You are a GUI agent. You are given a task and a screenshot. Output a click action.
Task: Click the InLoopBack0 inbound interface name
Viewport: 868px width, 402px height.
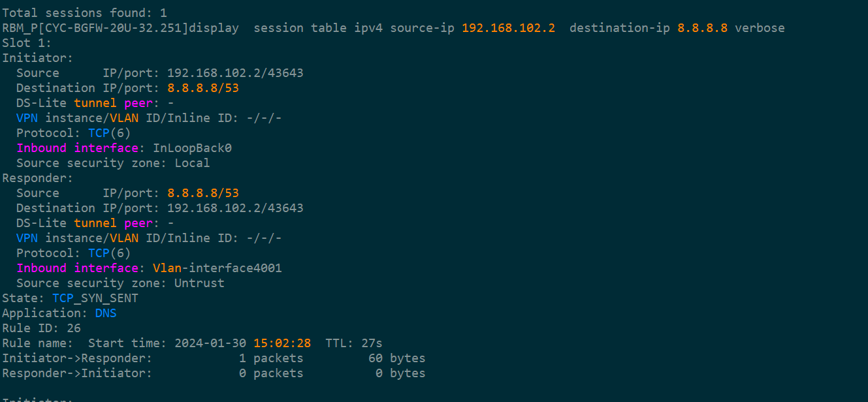click(192, 148)
